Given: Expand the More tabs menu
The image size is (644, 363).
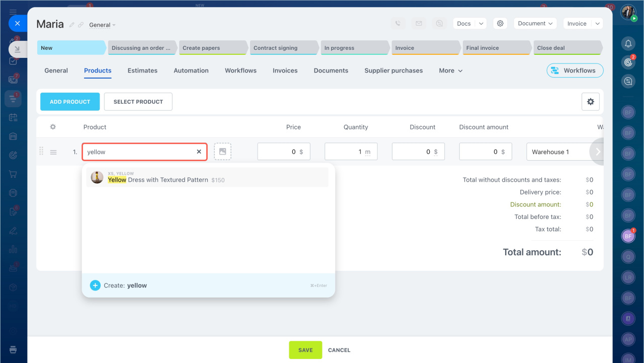Looking at the screenshot, I should coord(450,71).
